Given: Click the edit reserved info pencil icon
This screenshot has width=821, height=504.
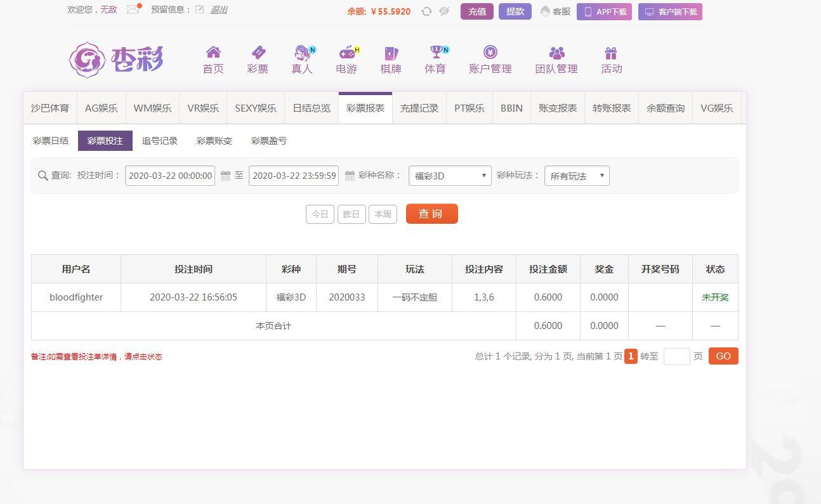Looking at the screenshot, I should point(200,10).
